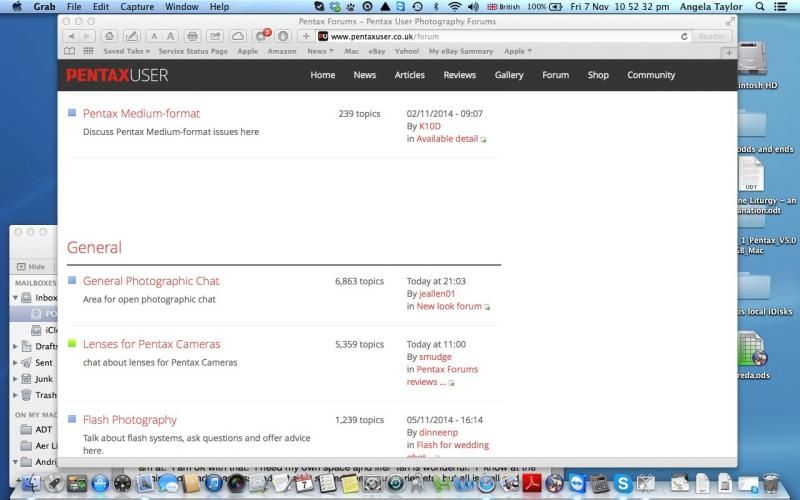Open Finder from the Dock
Screen dimensions: 800x500
click(x=32, y=483)
